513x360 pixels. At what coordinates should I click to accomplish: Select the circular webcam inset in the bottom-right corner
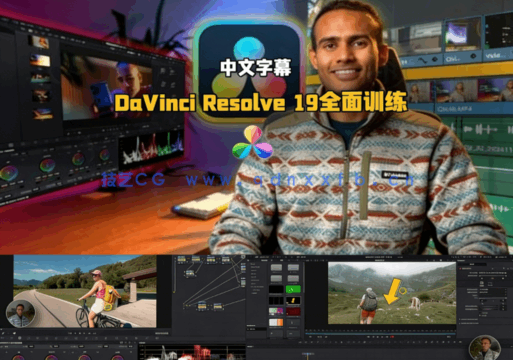click(x=484, y=348)
